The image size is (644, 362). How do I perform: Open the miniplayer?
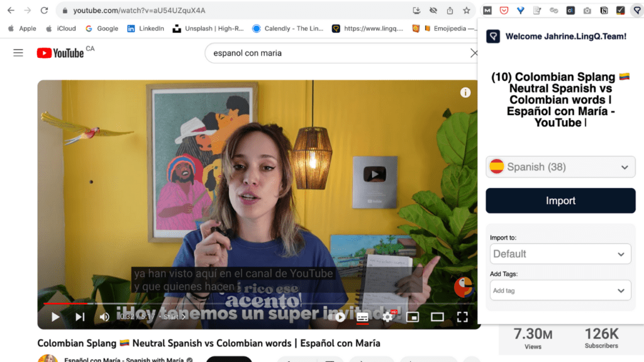413,317
